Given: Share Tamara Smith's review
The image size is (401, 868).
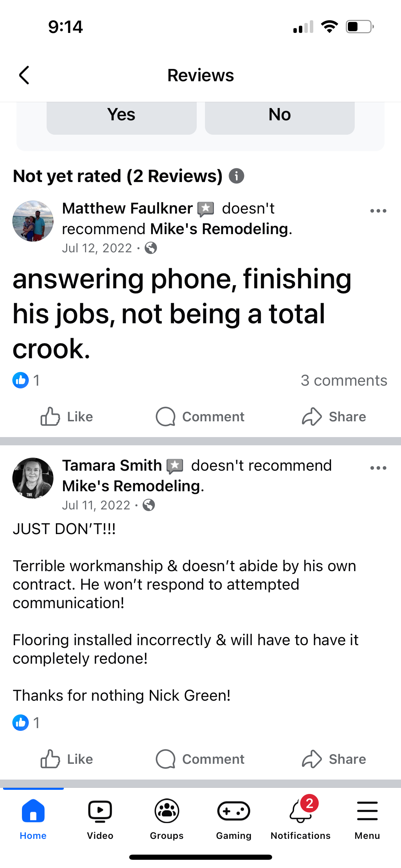Looking at the screenshot, I should coord(334,759).
